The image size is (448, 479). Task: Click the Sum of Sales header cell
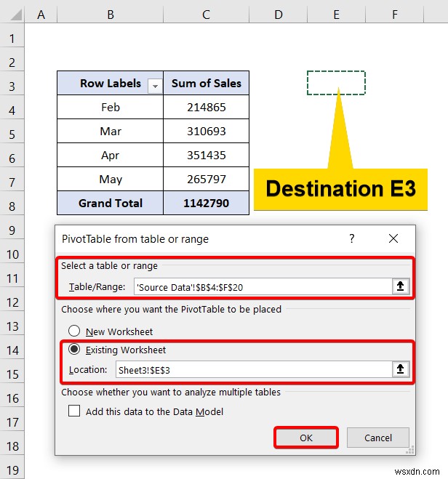(207, 83)
